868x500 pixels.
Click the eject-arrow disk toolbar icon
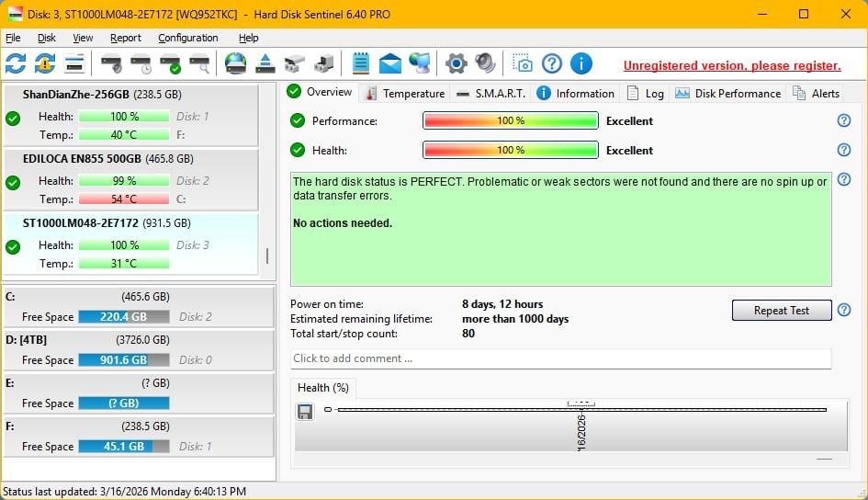click(x=265, y=63)
